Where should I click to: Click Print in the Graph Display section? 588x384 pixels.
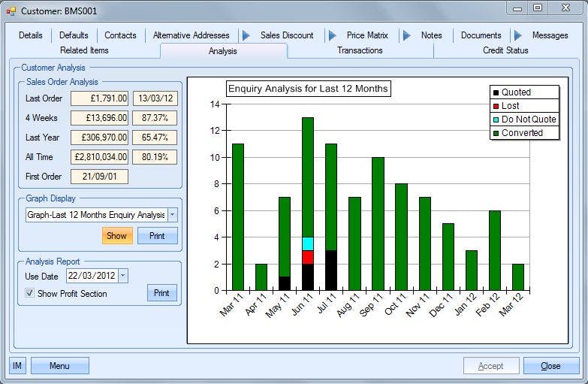click(157, 236)
